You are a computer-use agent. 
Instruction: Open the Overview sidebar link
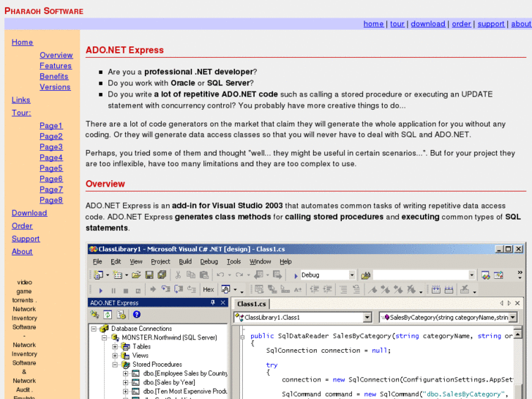pos(56,55)
